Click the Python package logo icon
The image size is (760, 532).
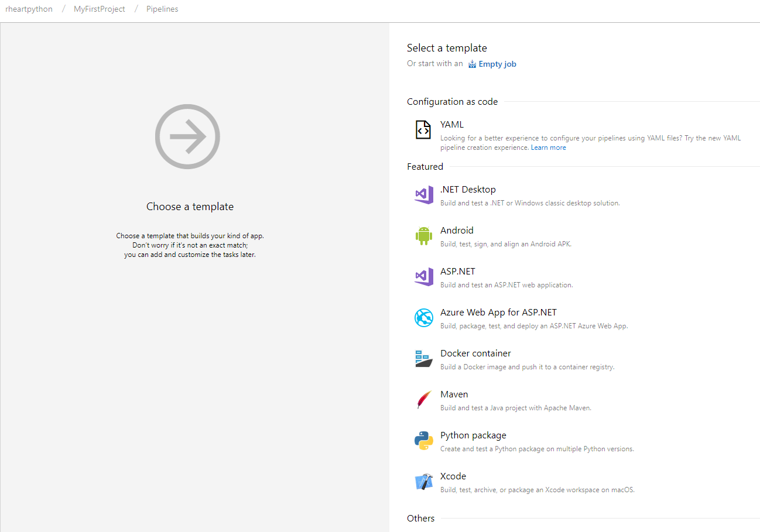(x=423, y=441)
